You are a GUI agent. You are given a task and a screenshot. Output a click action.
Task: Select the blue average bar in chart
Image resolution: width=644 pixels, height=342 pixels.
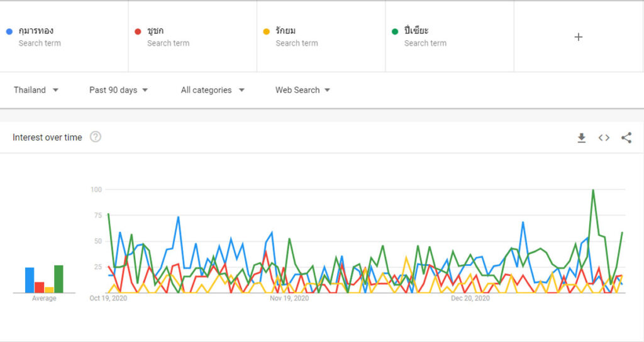30,280
